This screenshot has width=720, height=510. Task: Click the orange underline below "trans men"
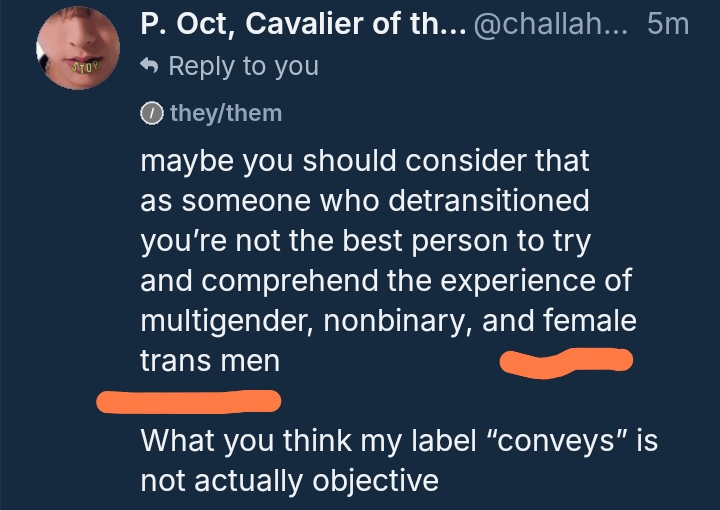(x=188, y=402)
